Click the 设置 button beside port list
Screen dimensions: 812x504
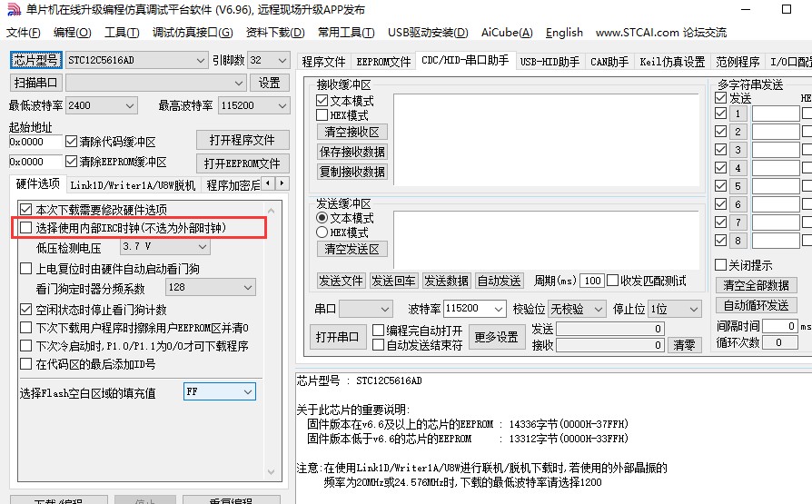point(269,83)
